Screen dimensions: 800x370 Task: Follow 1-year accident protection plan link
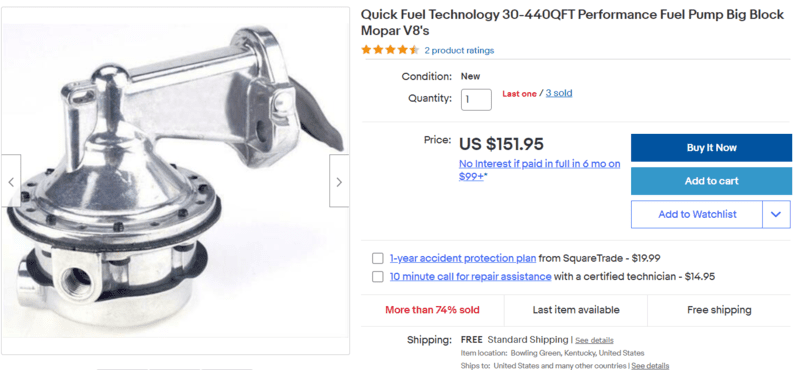(463, 258)
